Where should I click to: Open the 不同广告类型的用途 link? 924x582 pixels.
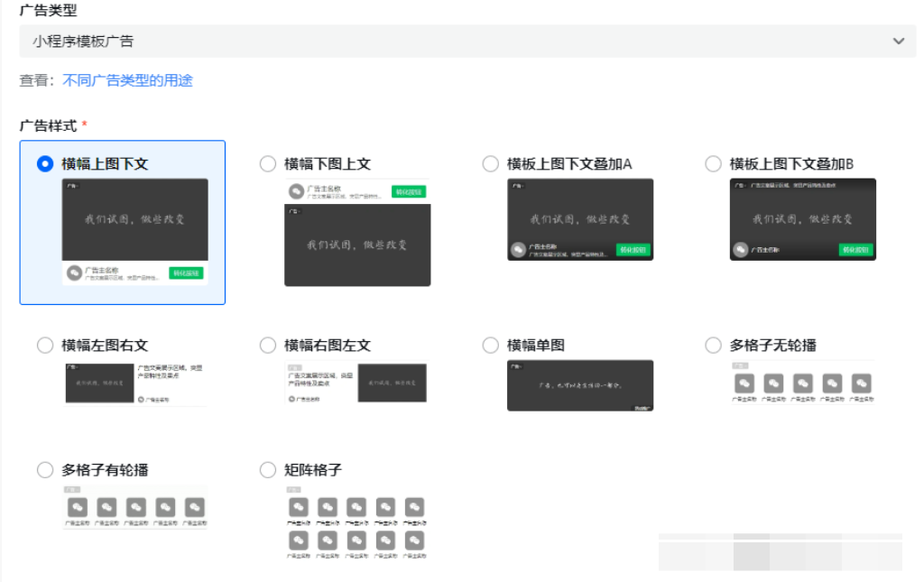[x=127, y=80]
